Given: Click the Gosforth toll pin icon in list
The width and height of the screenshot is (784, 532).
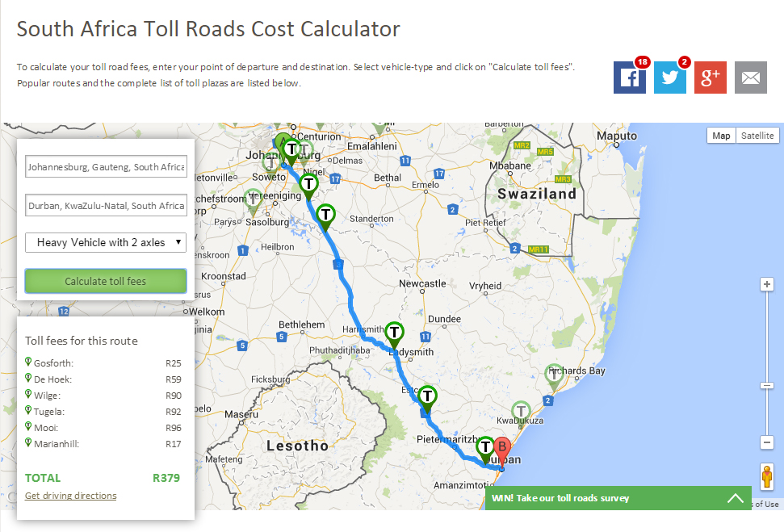Looking at the screenshot, I should (28, 362).
